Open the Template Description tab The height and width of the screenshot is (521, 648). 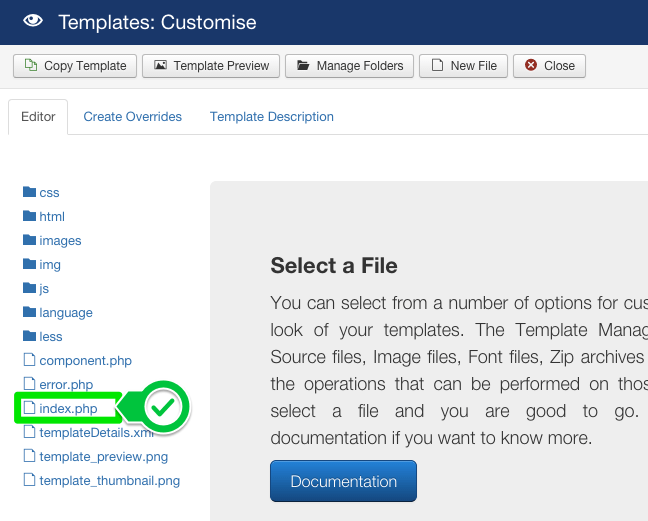[271, 117]
